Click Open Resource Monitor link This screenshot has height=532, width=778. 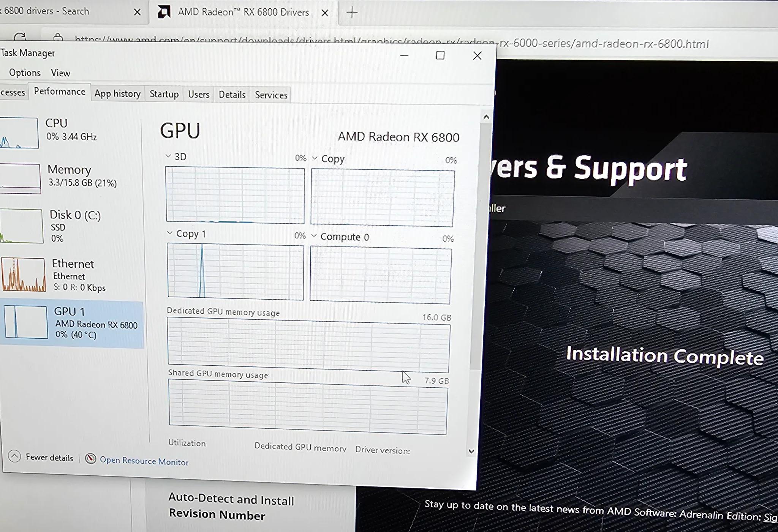[144, 461]
